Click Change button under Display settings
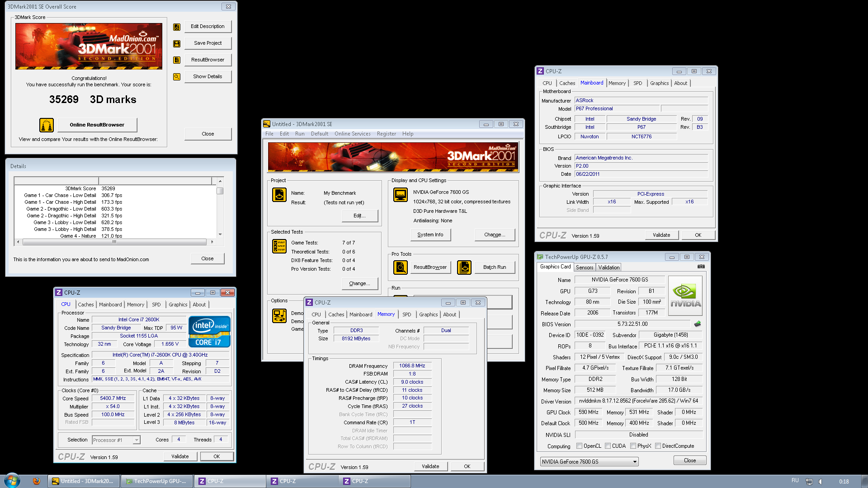This screenshot has width=868, height=488. tap(495, 235)
